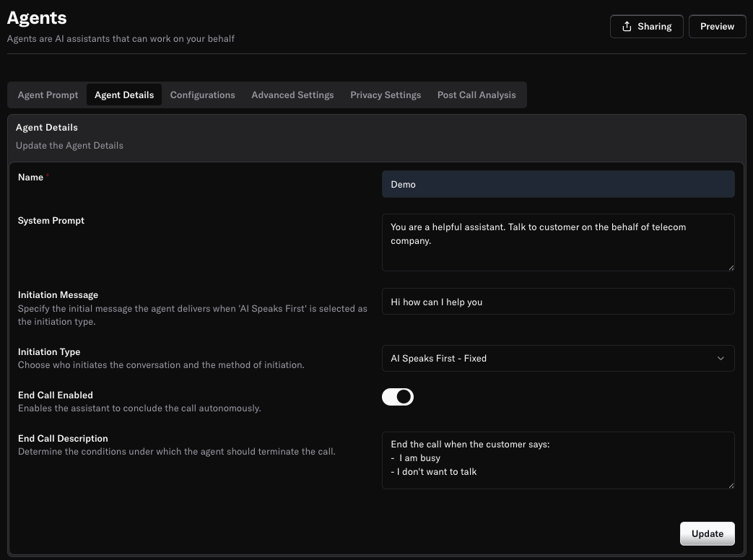Screen dimensions: 753x560
Task: Click the 'Initiation Type' label
Action: click(49, 351)
